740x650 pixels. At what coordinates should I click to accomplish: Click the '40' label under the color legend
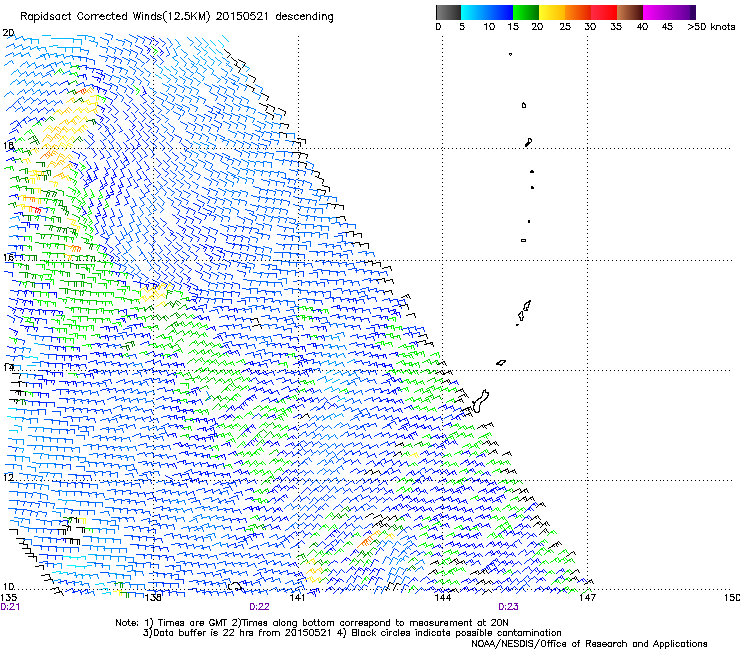coord(642,26)
